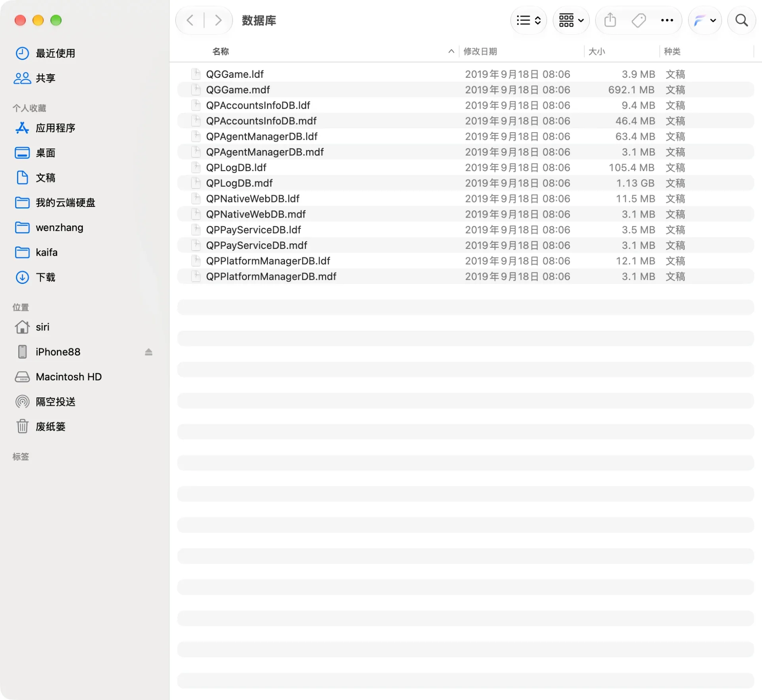Select the file QPPlatformManagerDB.ldf
The width and height of the screenshot is (762, 700).
(x=466, y=261)
